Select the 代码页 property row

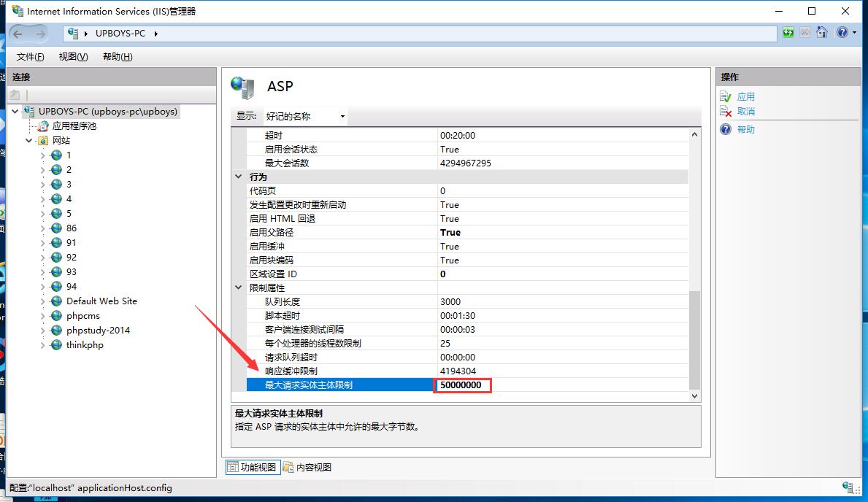467,191
